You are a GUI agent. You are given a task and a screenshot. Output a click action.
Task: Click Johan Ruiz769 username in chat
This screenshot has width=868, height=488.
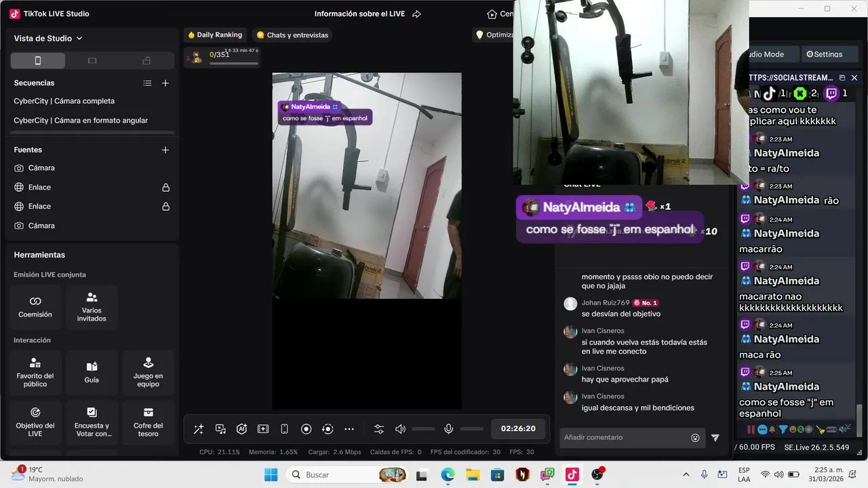(x=606, y=303)
